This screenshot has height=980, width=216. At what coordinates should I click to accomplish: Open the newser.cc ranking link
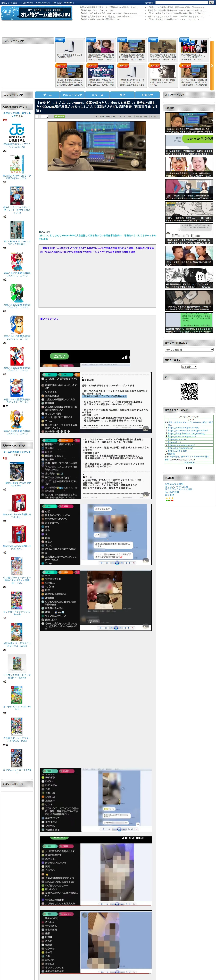pos(177,439)
